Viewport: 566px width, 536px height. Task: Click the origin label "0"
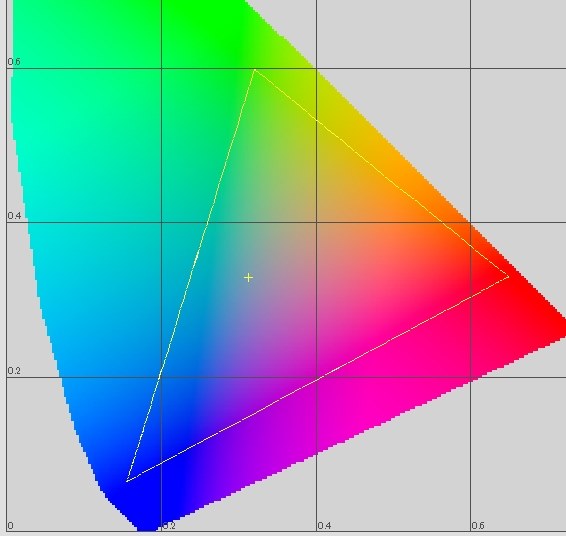10,526
